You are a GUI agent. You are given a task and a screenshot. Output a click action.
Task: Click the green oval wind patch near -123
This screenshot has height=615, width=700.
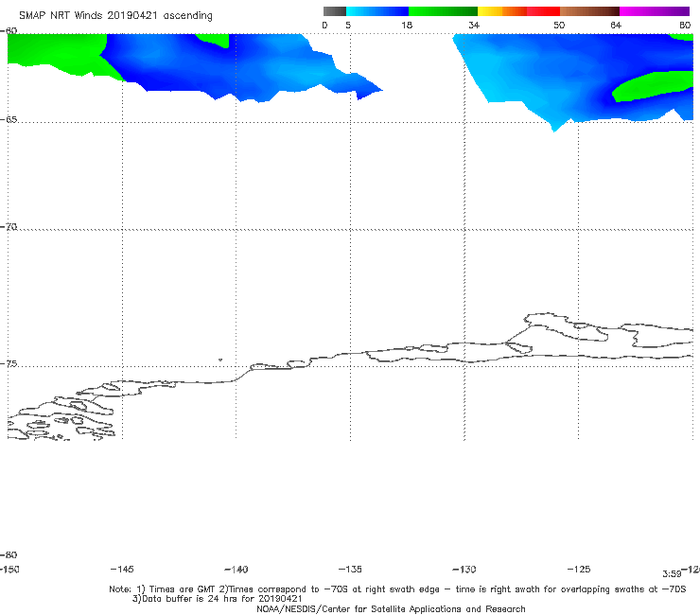coord(652,86)
